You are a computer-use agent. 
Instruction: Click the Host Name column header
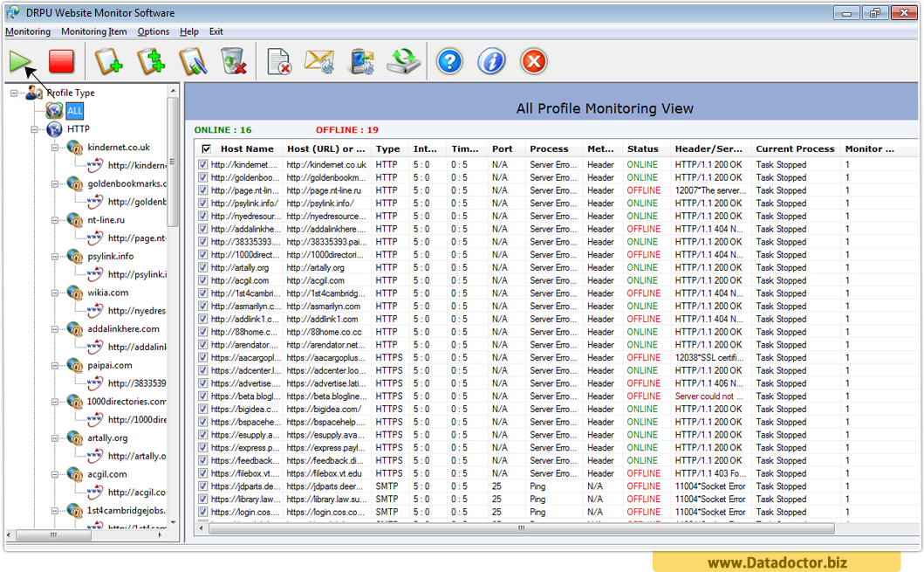point(247,149)
